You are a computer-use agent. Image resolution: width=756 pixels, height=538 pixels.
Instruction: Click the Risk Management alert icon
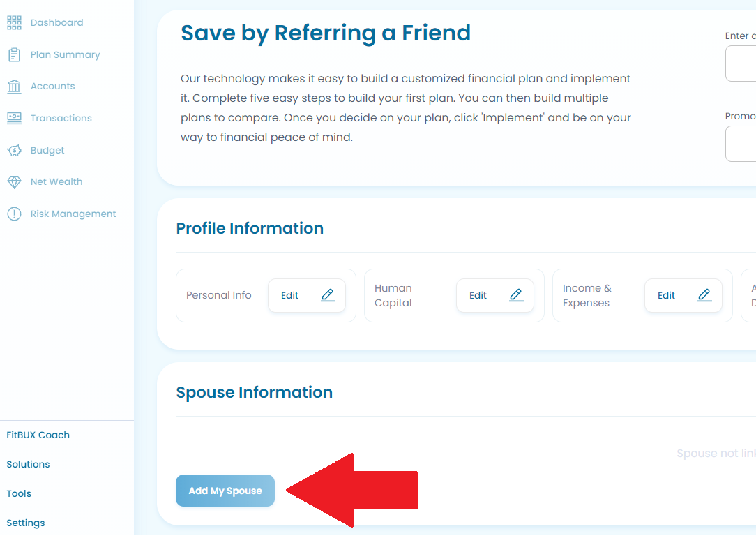click(x=14, y=214)
